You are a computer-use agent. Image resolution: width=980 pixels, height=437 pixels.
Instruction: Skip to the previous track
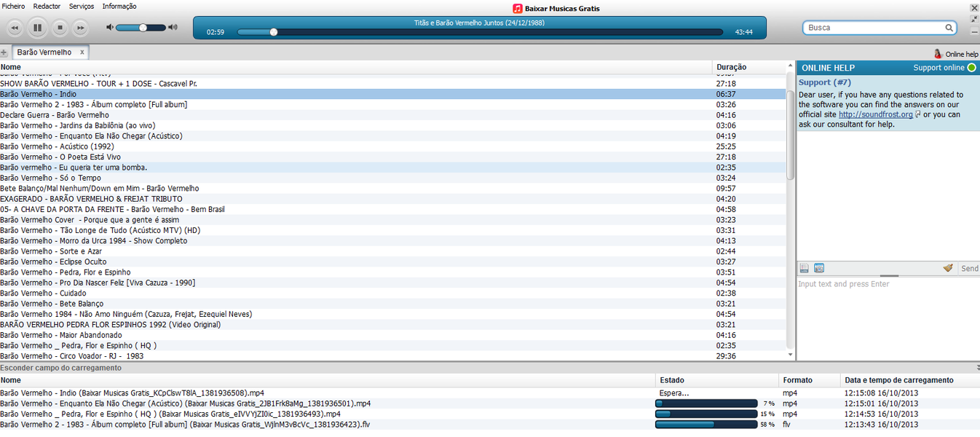tap(15, 28)
